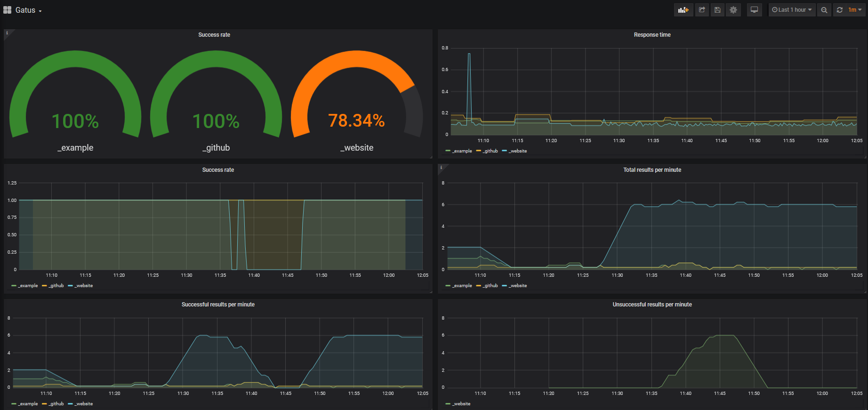Click the Add panel icon
Viewport: 868px width, 410px height.
pos(683,10)
